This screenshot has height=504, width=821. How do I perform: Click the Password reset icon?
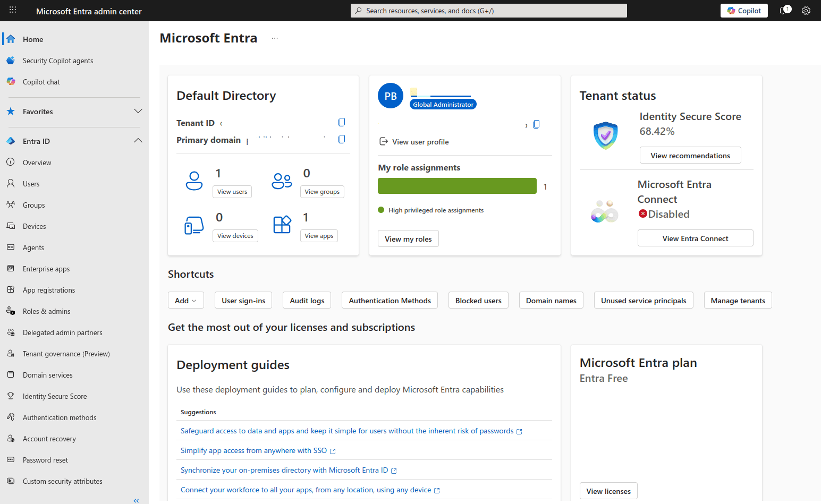click(11, 459)
